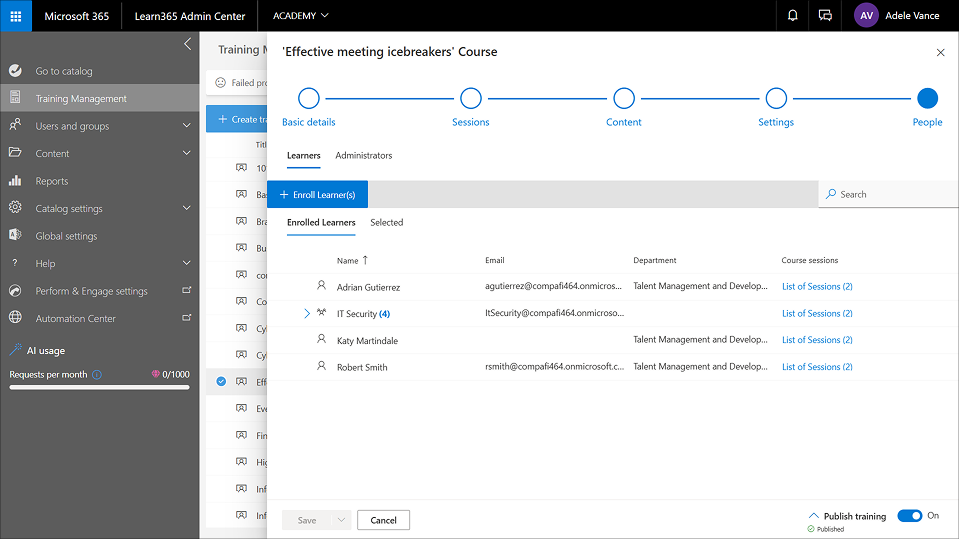Go to the Basic details step
The width and height of the screenshot is (959, 539).
[x=309, y=99]
